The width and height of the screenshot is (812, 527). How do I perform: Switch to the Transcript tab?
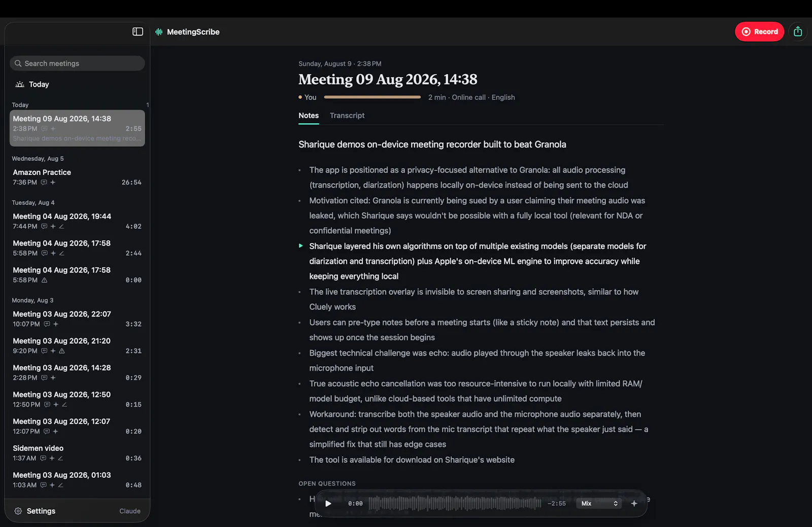(347, 116)
